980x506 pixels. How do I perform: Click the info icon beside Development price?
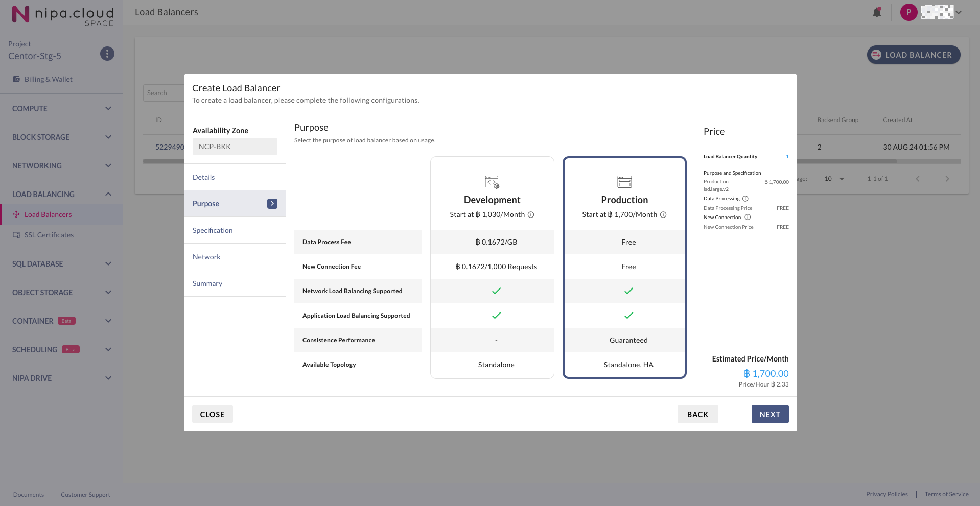click(531, 215)
